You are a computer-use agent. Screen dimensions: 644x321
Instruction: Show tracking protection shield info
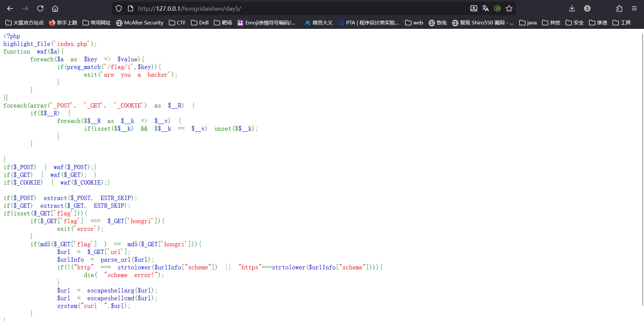(119, 8)
